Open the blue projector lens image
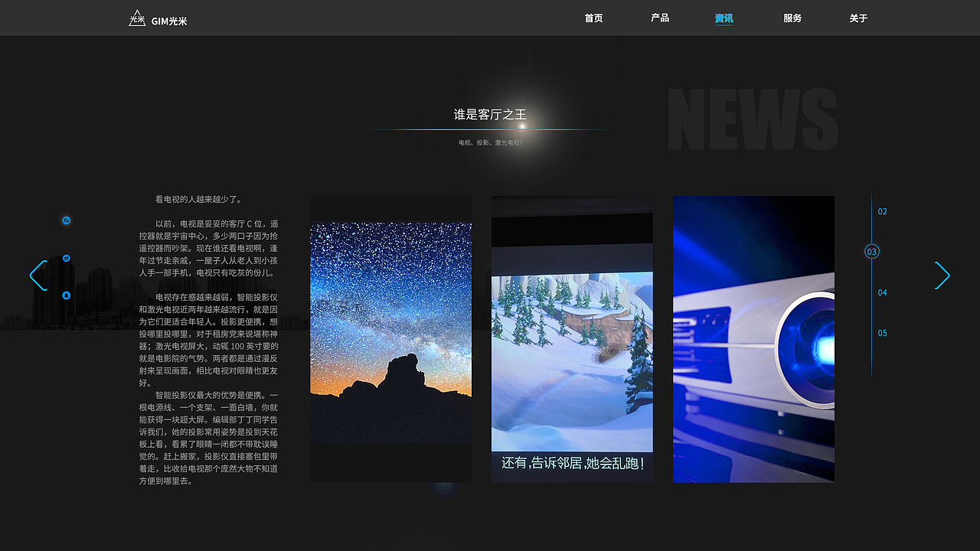 click(x=753, y=339)
